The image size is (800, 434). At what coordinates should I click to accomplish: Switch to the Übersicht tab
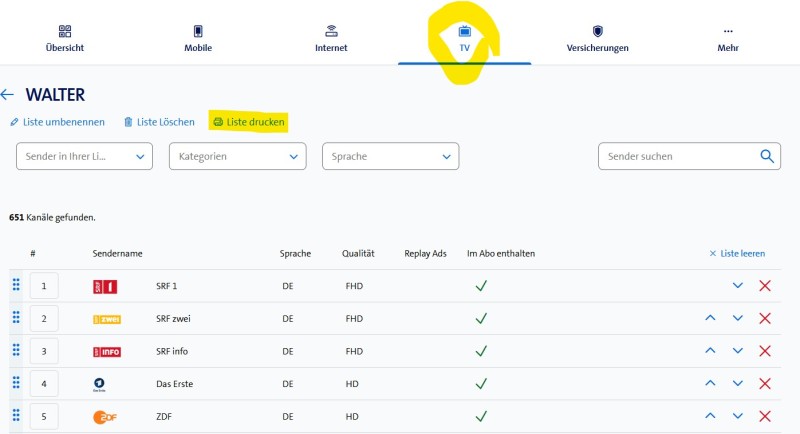[x=65, y=39]
